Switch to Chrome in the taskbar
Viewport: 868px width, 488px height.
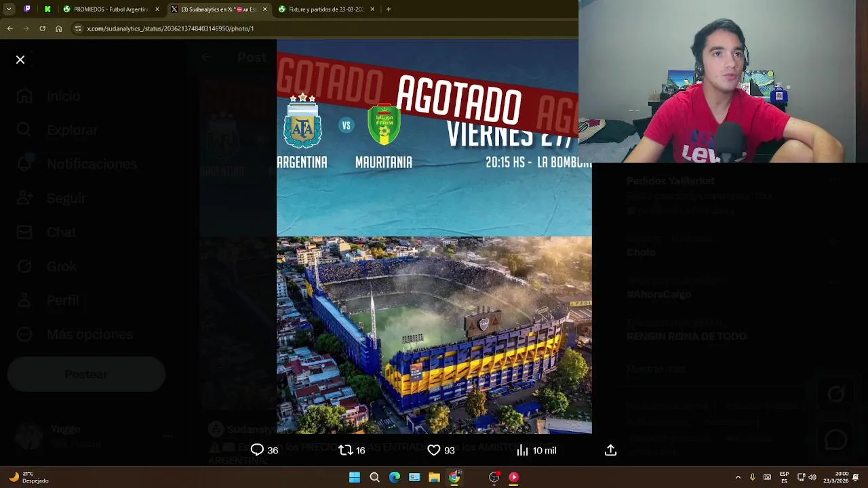(454, 477)
